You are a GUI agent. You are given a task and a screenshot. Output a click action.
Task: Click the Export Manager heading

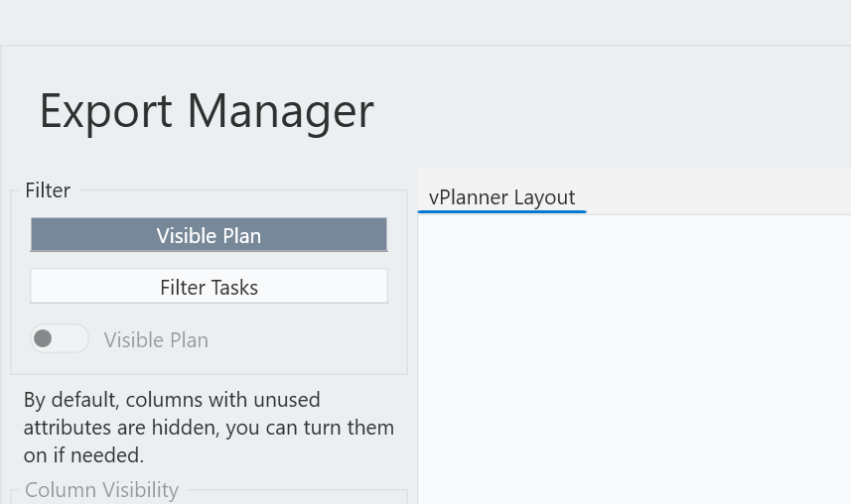tap(206, 110)
